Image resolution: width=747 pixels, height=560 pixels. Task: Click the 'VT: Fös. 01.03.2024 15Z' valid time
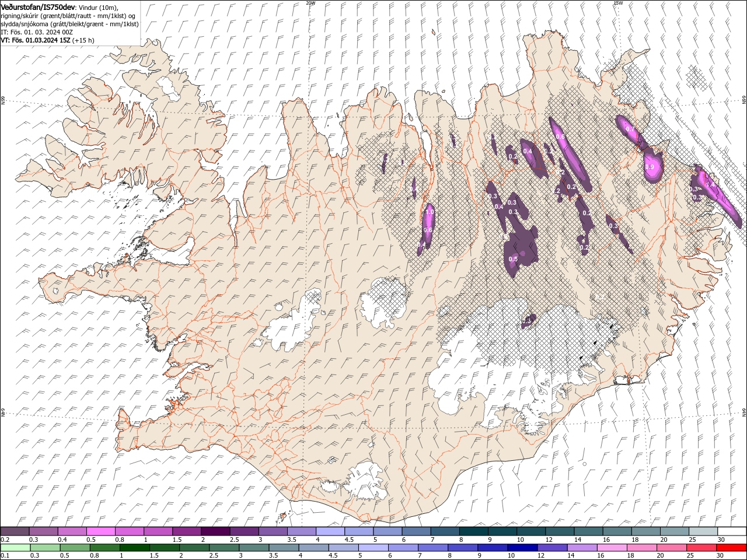36,40
